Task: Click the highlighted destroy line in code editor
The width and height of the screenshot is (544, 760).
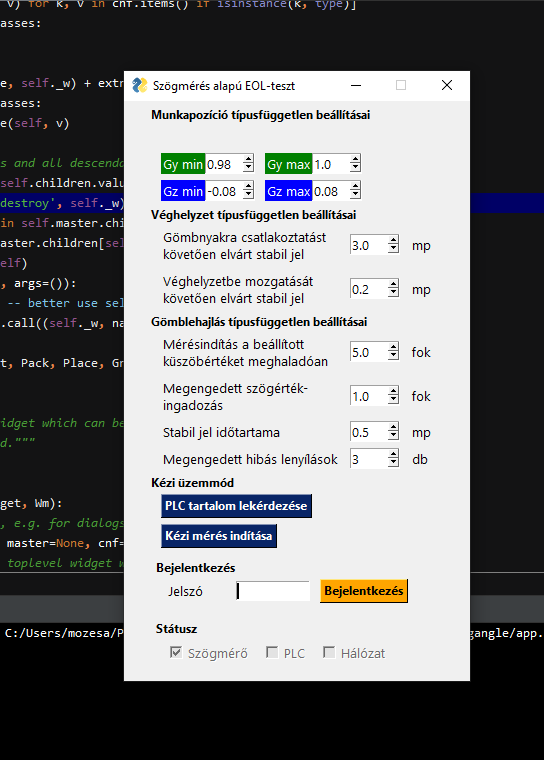Action: coord(62,203)
